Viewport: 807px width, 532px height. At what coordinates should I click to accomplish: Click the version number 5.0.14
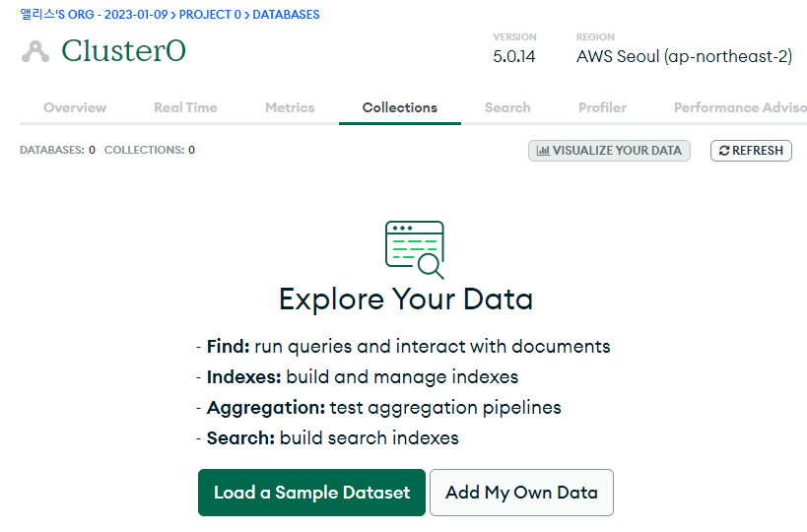(x=514, y=56)
